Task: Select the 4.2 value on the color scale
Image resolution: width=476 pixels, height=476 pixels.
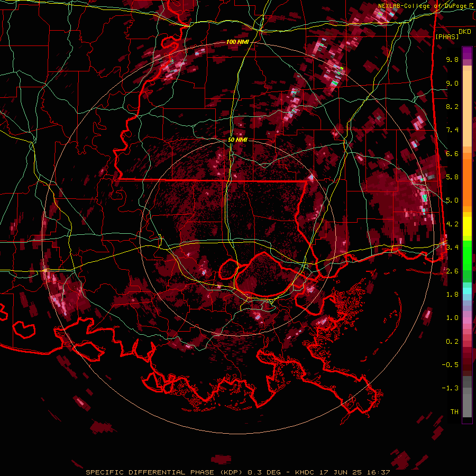Action: tap(452, 224)
